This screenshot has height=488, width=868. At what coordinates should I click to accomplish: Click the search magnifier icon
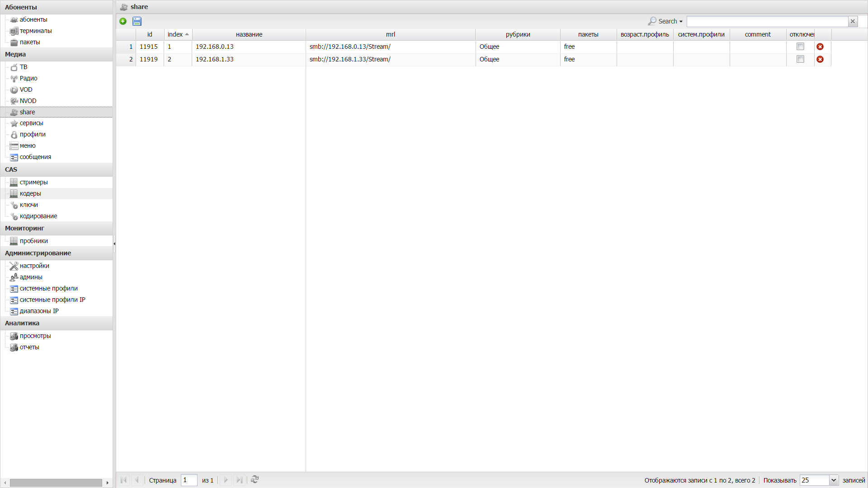[651, 21]
